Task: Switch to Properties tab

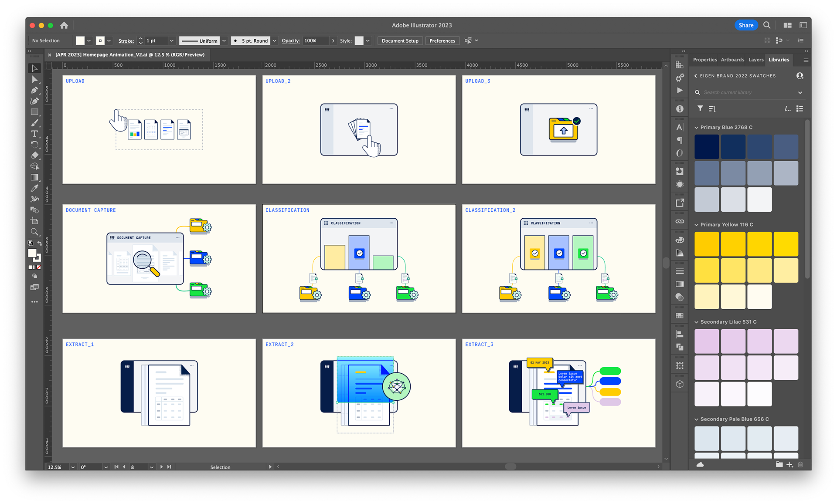Action: 705,60
